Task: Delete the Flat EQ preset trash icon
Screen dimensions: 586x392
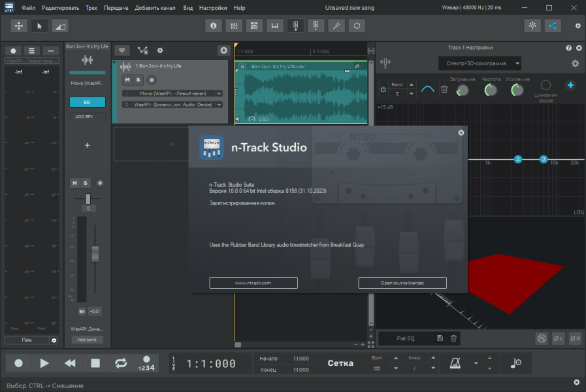Action: pyautogui.click(x=453, y=338)
